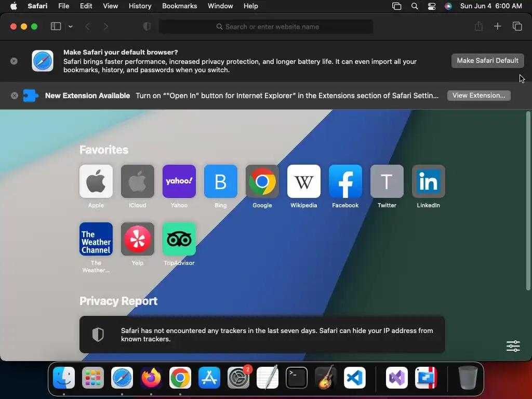
Task: Open Finder from the Dock
Action: tap(64, 378)
